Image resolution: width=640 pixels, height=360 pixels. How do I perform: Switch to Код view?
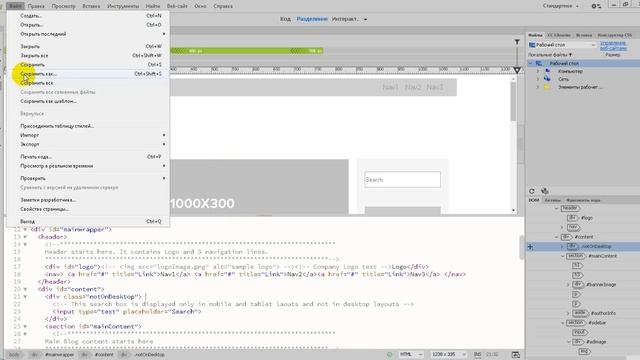click(x=285, y=19)
